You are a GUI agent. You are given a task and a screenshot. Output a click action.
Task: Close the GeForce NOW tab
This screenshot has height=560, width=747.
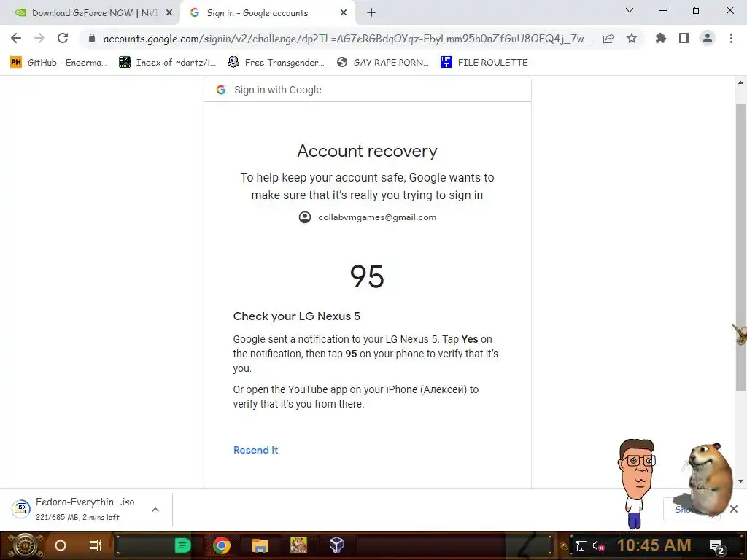point(169,13)
